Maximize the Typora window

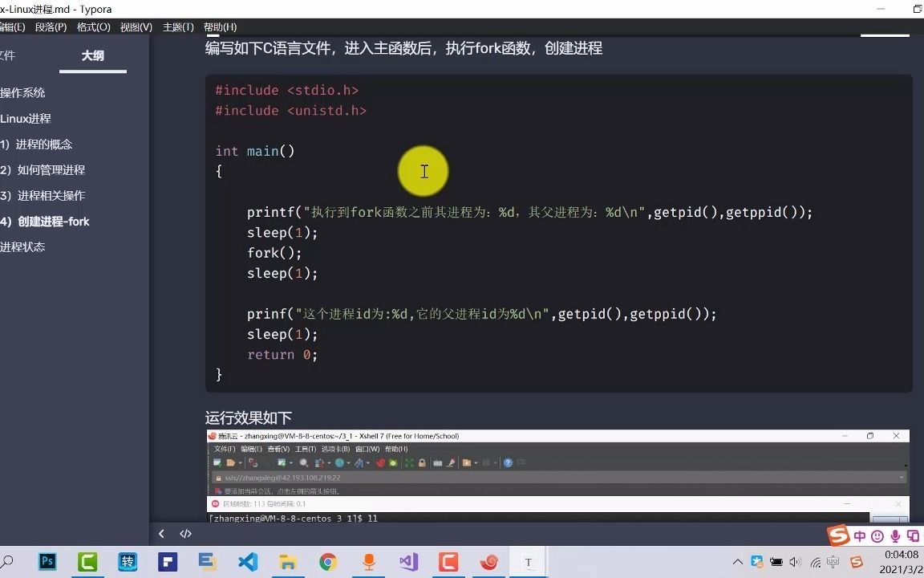(x=917, y=9)
